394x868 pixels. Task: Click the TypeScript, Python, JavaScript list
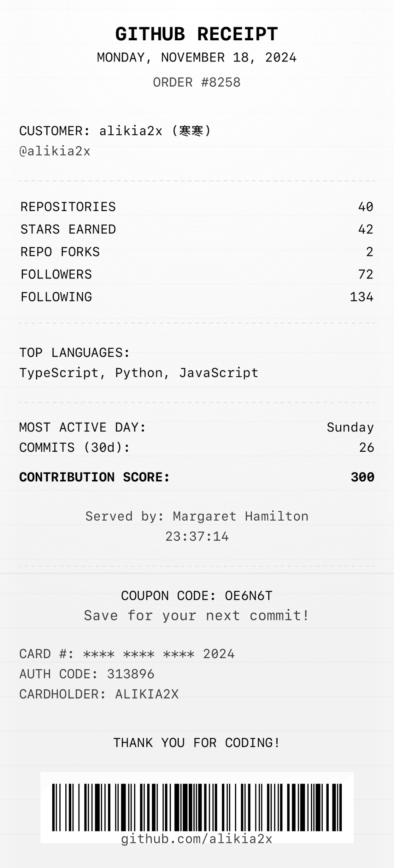pos(139,373)
